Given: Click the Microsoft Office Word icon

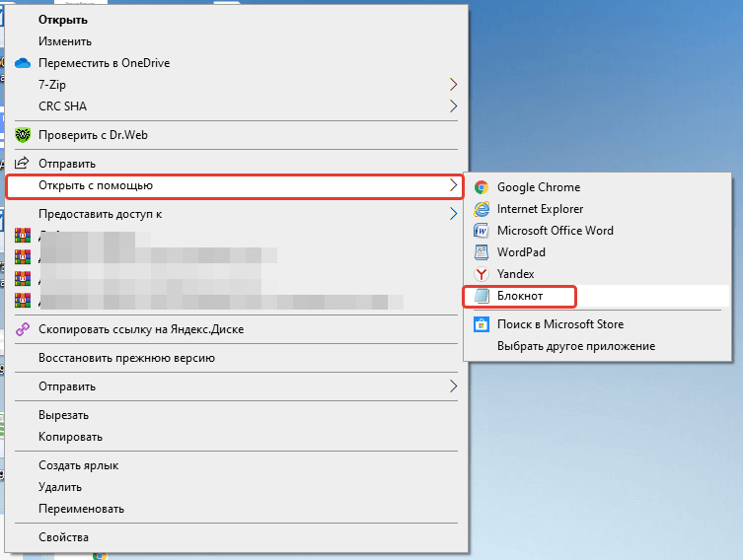Looking at the screenshot, I should [x=482, y=231].
